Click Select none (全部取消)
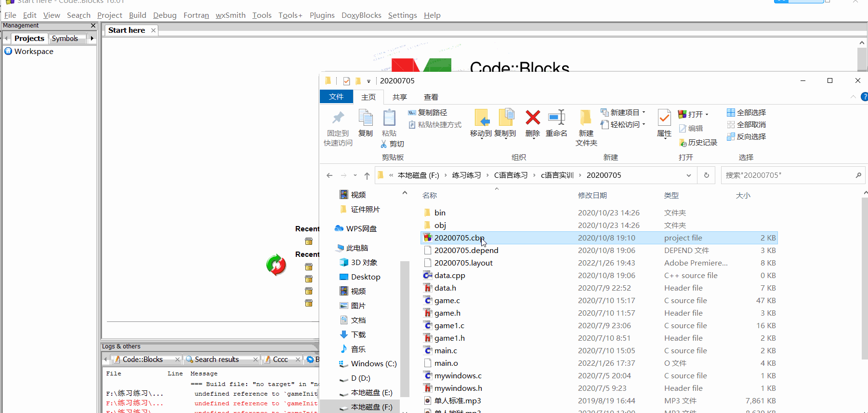 pyautogui.click(x=747, y=124)
